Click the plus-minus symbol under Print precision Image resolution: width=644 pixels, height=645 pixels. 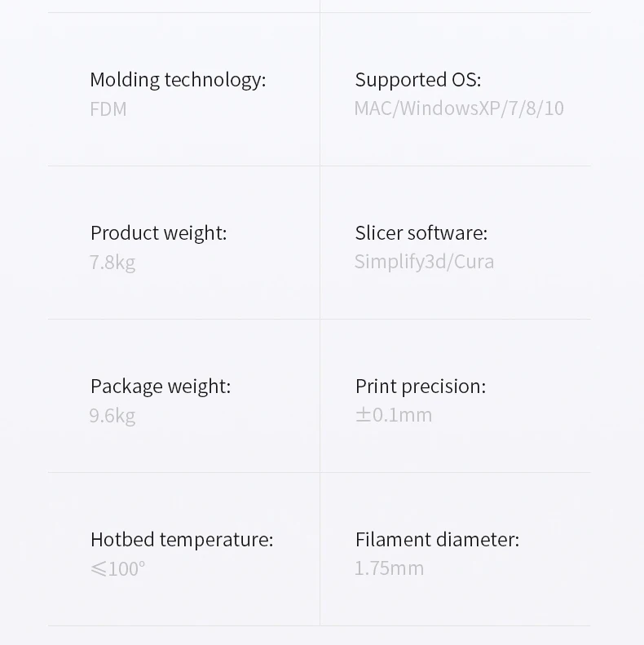[363, 415]
